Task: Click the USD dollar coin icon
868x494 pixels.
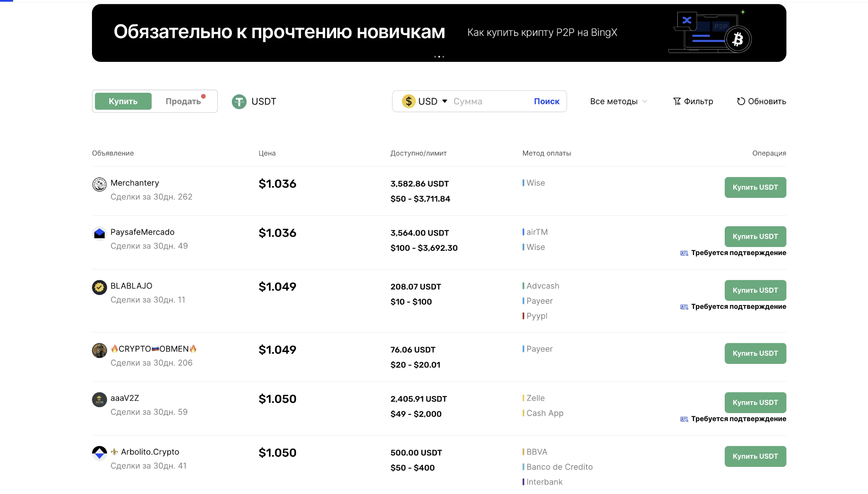Action: click(x=409, y=101)
